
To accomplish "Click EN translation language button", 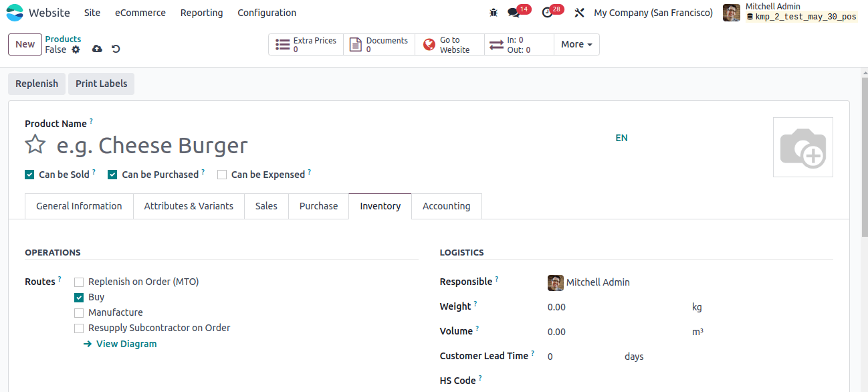I will pos(621,138).
